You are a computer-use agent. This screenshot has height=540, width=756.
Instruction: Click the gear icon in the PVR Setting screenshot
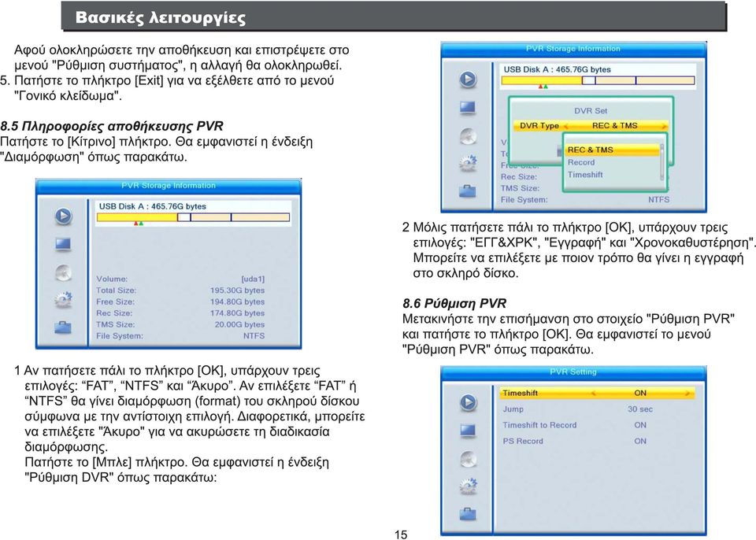pos(468,486)
